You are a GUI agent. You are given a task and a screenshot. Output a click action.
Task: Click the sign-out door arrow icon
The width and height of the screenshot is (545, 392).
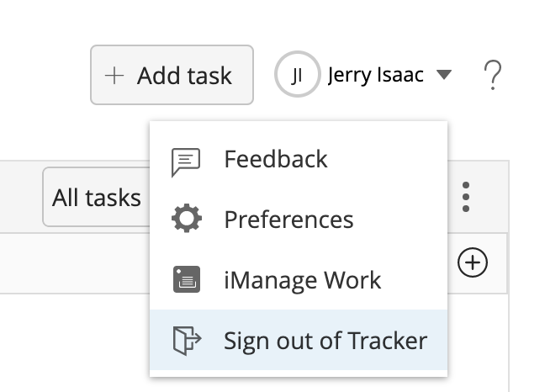(x=186, y=340)
